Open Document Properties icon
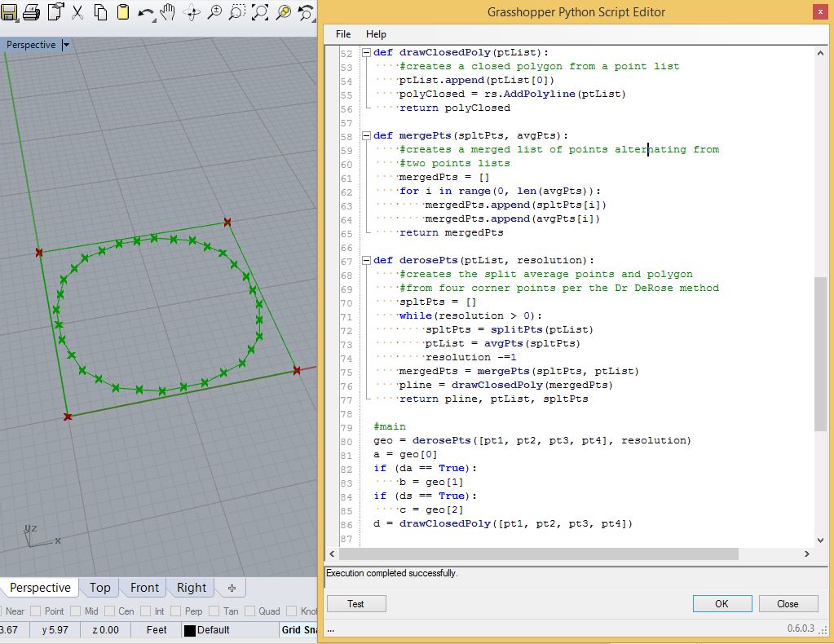834x644 pixels. 55,11
